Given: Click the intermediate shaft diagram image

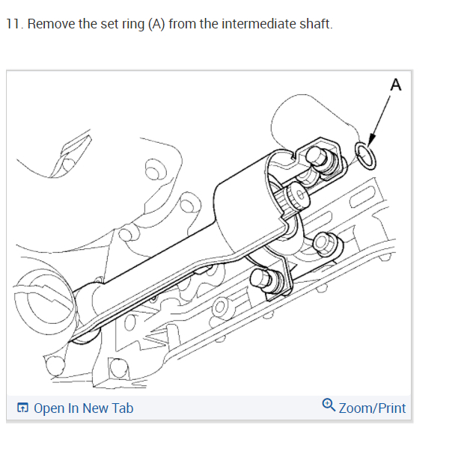Looking at the screenshot, I should (x=209, y=233).
